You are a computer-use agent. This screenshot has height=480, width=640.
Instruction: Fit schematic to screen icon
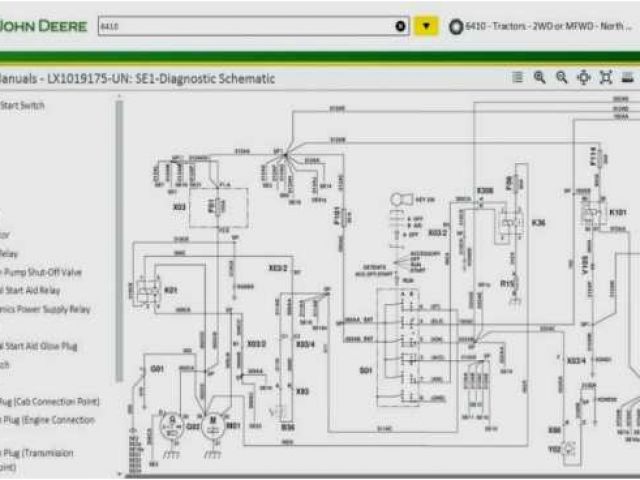(x=605, y=77)
